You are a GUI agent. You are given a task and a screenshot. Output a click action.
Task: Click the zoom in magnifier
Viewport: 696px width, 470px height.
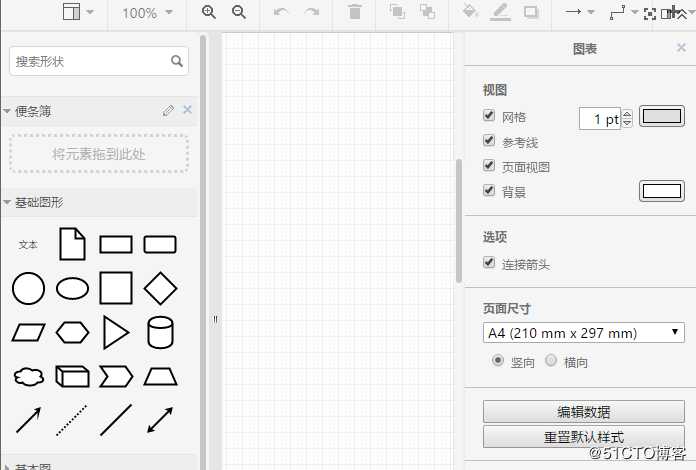pos(209,12)
